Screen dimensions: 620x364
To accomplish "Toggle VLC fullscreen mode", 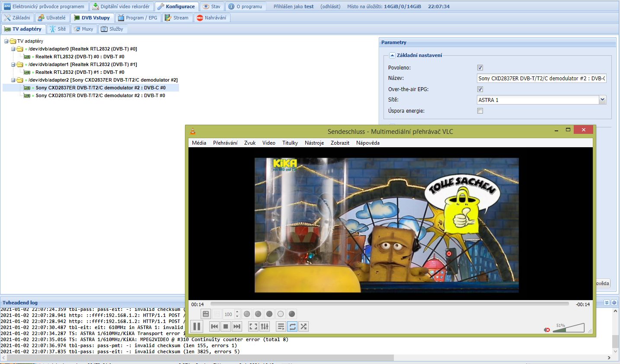I will pyautogui.click(x=253, y=326).
